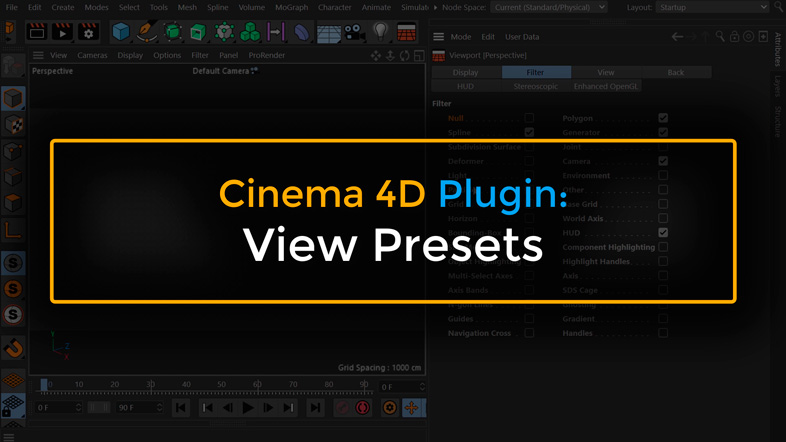This screenshot has height=442, width=786.
Task: Click the Extrude generator icon
Action: coord(198,33)
